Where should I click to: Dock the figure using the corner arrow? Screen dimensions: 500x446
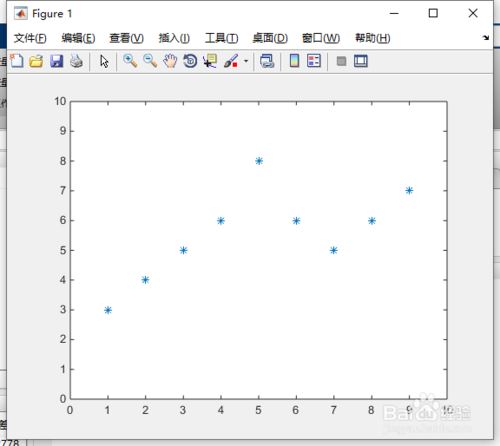pyautogui.click(x=486, y=38)
